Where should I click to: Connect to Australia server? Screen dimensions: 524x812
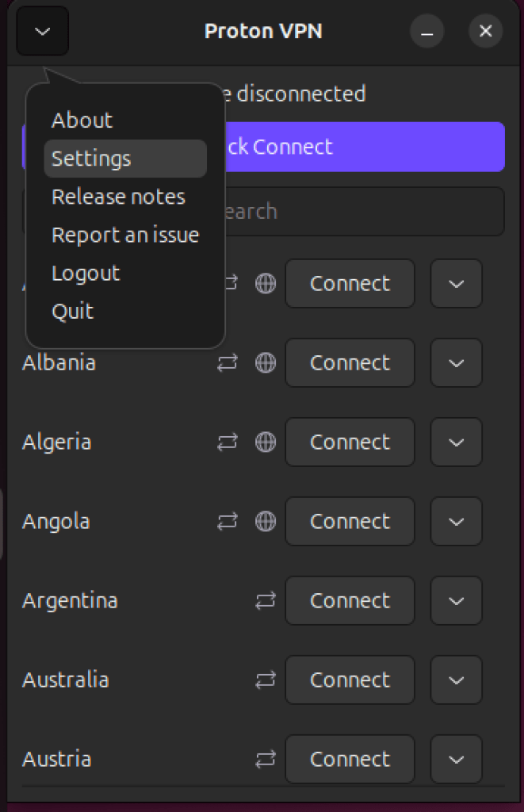(x=350, y=680)
